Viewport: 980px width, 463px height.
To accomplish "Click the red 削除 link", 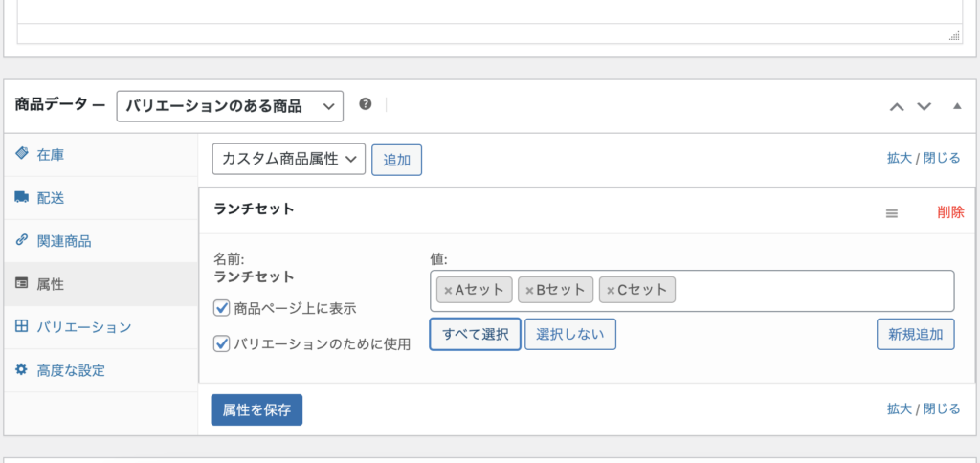I will (950, 212).
